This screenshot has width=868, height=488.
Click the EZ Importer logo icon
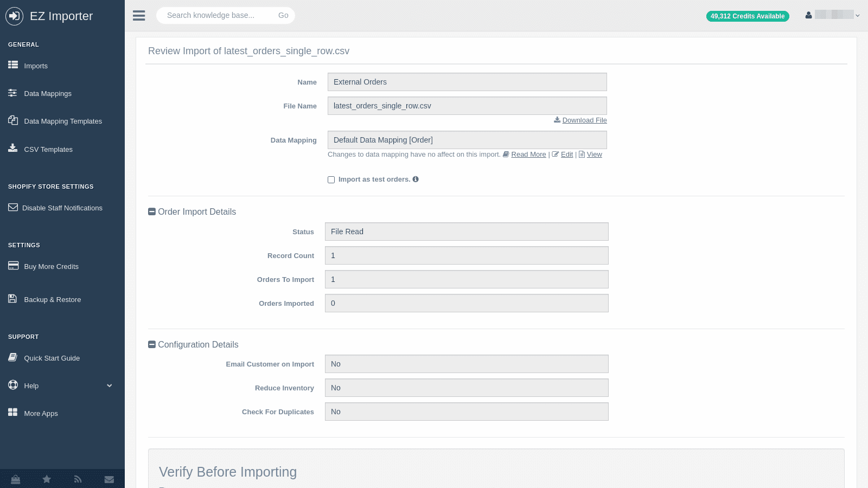click(14, 16)
